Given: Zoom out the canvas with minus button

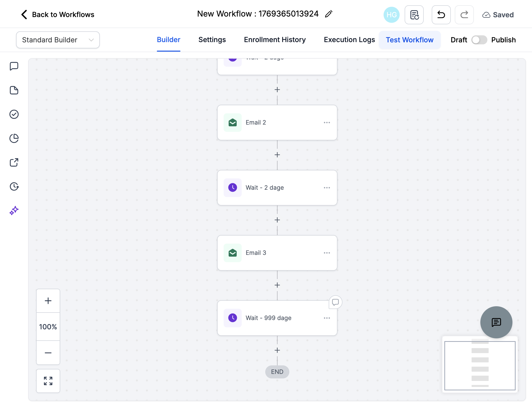Looking at the screenshot, I should [x=48, y=353].
